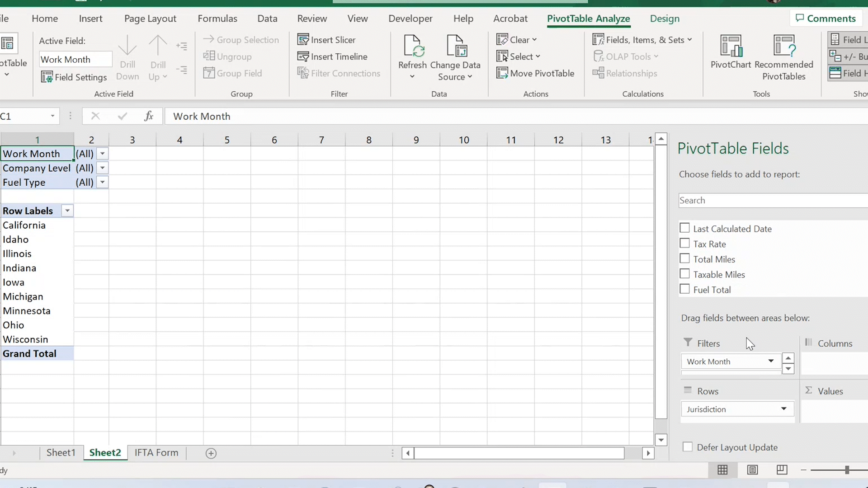Open Recommended PivotTables
Image resolution: width=868 pixels, height=488 pixels.
coord(783,47)
